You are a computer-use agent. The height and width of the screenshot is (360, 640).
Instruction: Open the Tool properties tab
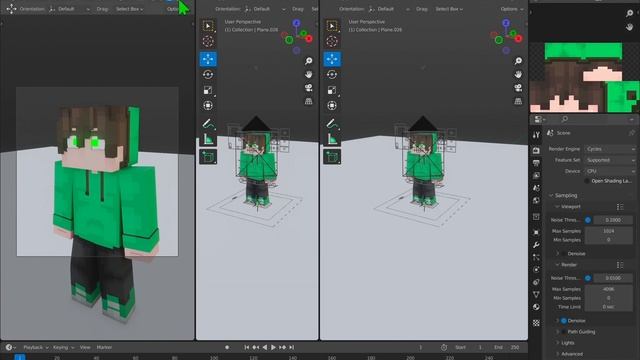(x=536, y=135)
